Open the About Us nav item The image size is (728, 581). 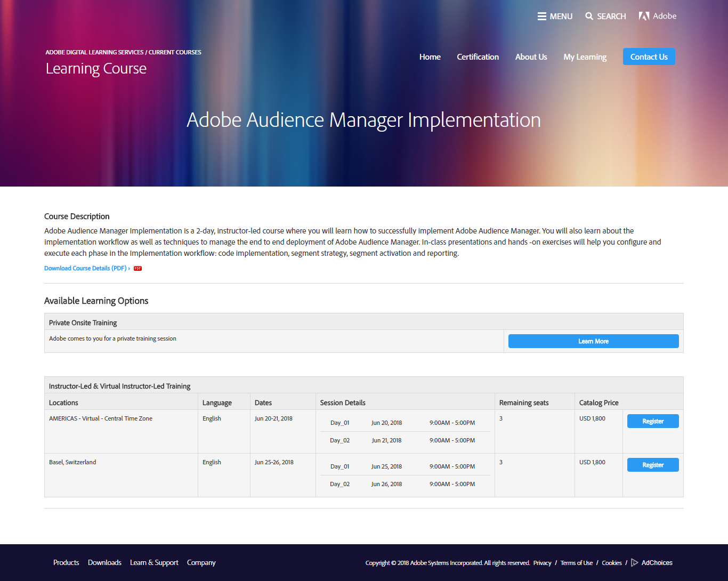tap(531, 57)
